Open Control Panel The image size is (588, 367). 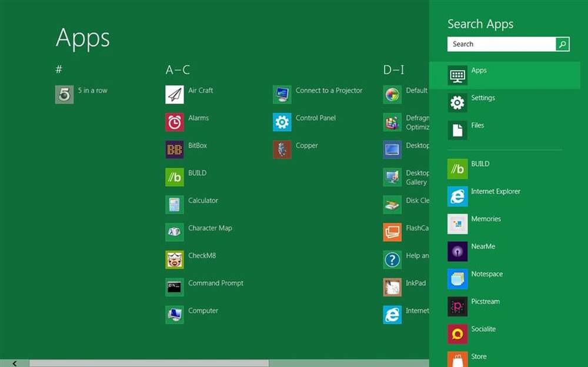click(282, 122)
